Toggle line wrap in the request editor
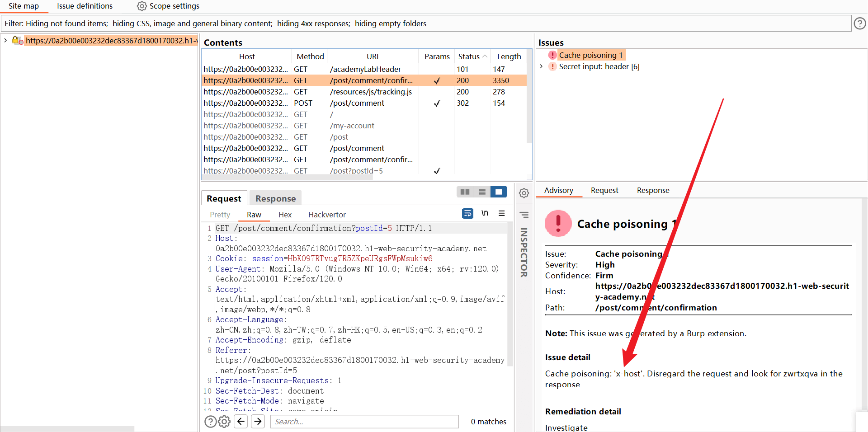The image size is (868, 432). click(x=467, y=213)
